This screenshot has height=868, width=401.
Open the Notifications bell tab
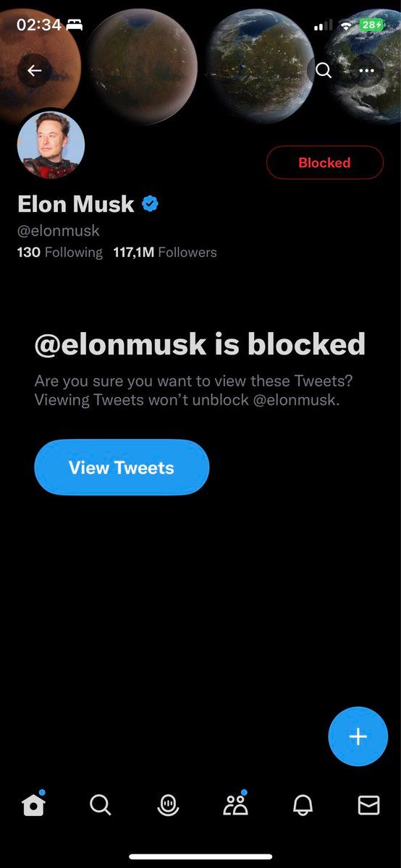(302, 805)
